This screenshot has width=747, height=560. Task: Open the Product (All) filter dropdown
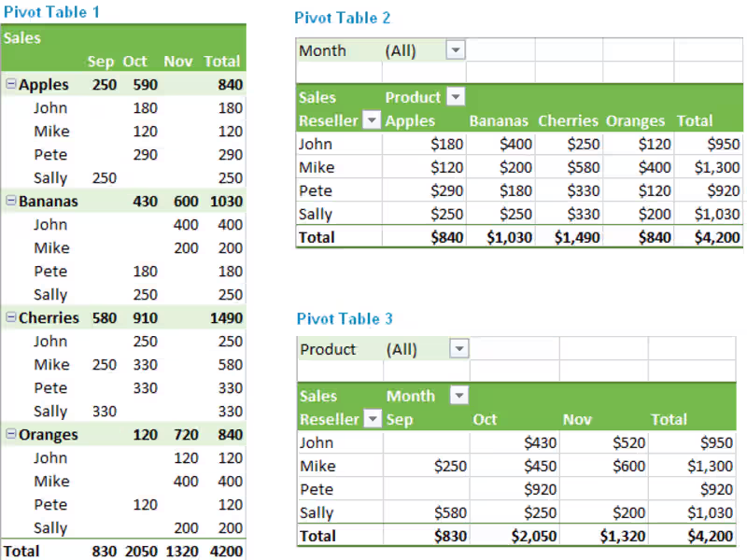click(x=458, y=349)
